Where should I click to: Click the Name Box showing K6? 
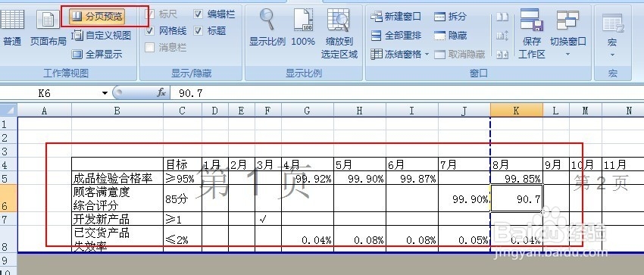(45, 93)
